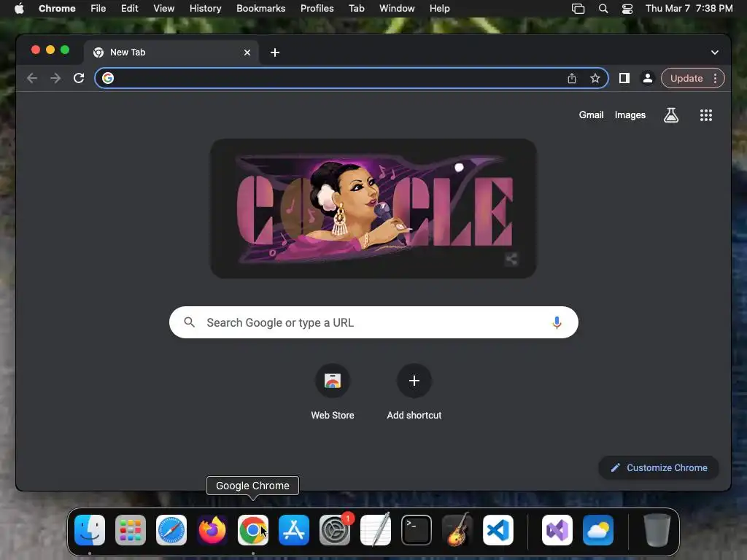Open Control Center in menu bar
The height and width of the screenshot is (560, 747).
(x=627, y=9)
